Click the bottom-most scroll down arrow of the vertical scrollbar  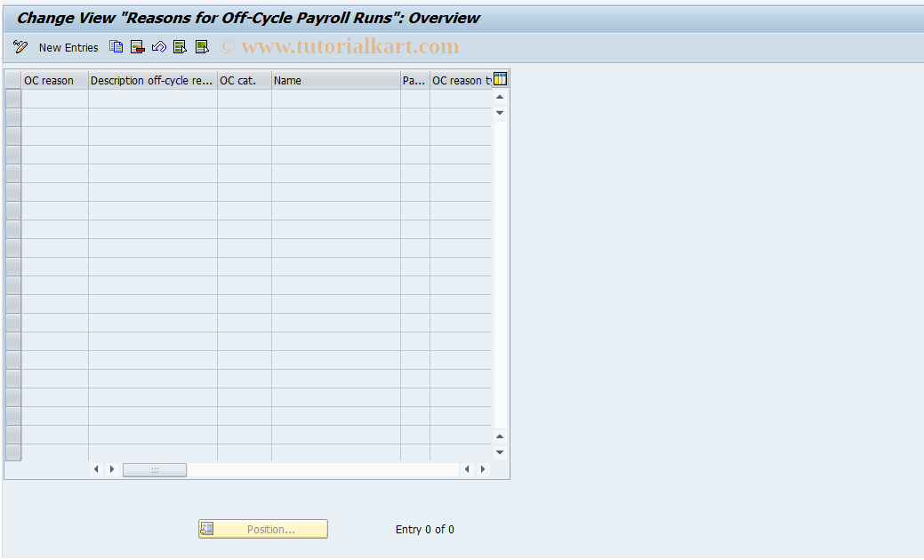(x=500, y=452)
